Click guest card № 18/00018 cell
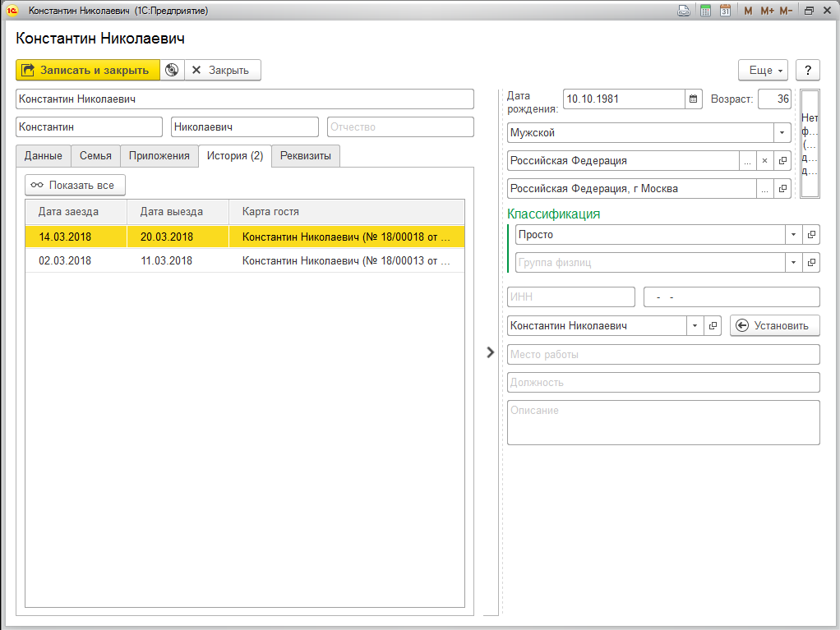Screen dimensions: 840x630 tap(347, 237)
